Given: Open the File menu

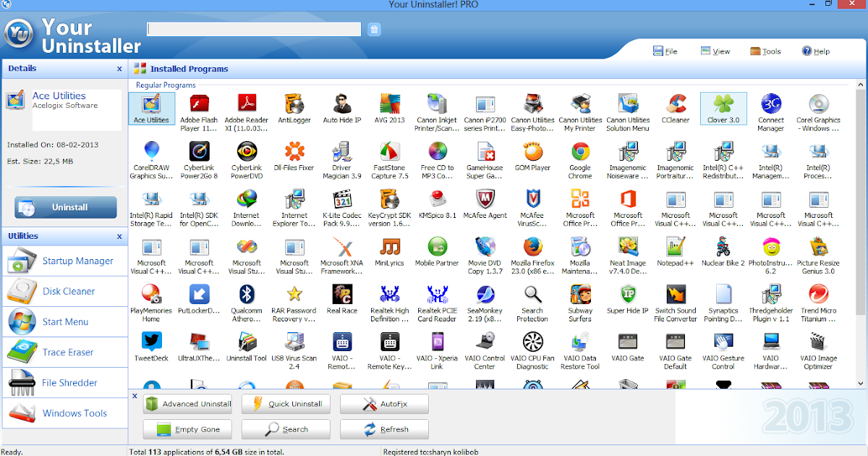Looking at the screenshot, I should point(665,51).
